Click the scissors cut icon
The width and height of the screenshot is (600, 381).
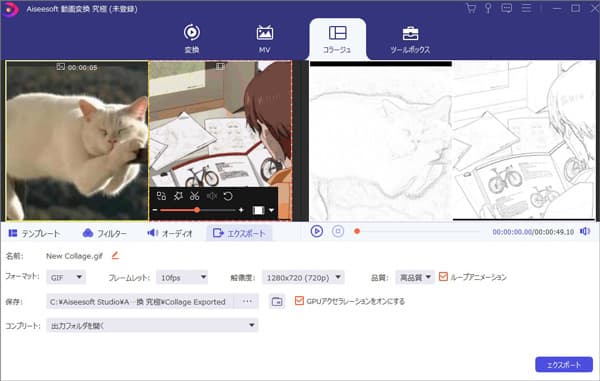pos(194,196)
